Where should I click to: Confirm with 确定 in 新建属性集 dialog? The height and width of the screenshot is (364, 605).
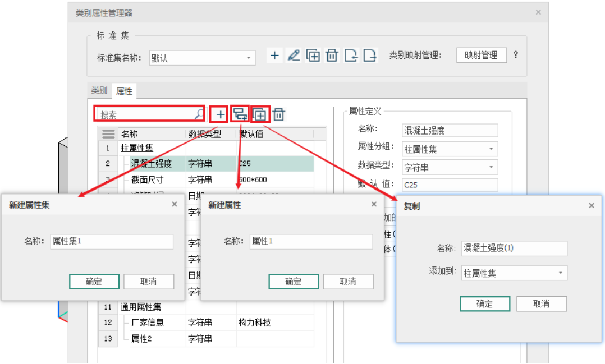click(94, 282)
